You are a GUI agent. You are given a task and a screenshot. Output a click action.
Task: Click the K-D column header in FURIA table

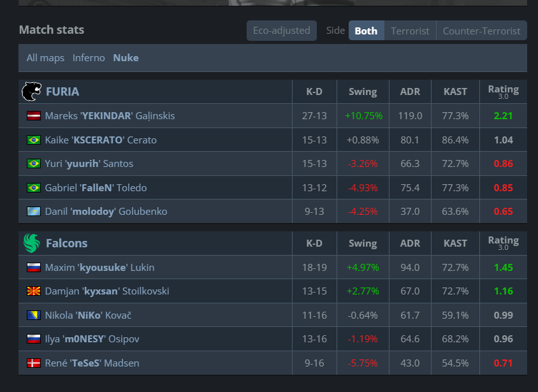pos(314,92)
